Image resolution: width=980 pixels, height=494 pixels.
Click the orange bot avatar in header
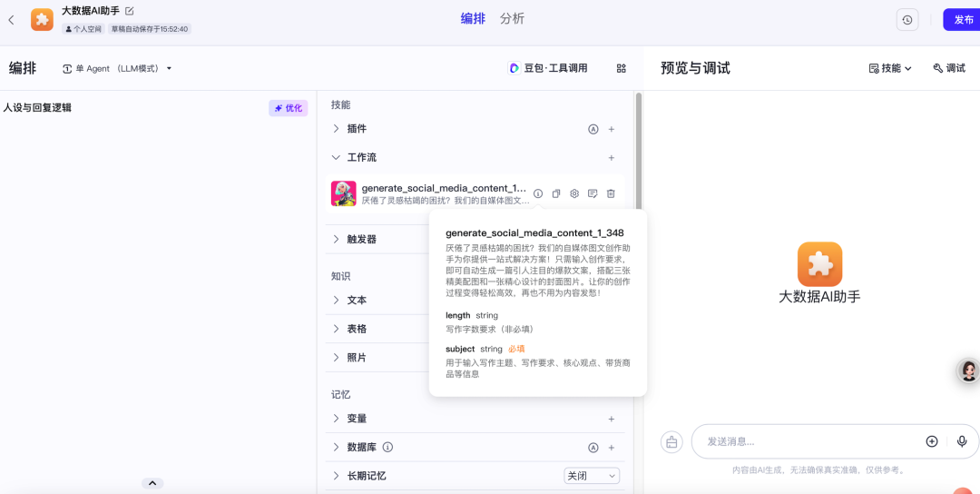42,19
